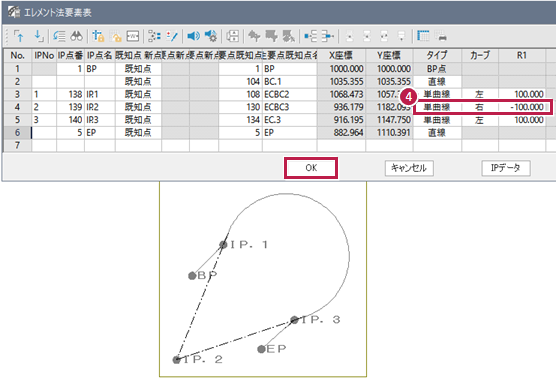The height and width of the screenshot is (378, 556).
Task: Click the IP.2 name cell in table
Action: [100, 107]
